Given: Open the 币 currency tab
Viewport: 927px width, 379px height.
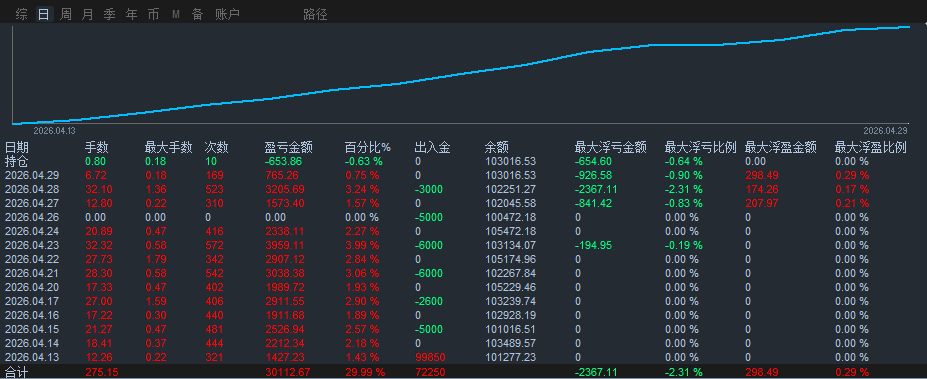Looking at the screenshot, I should click(153, 15).
